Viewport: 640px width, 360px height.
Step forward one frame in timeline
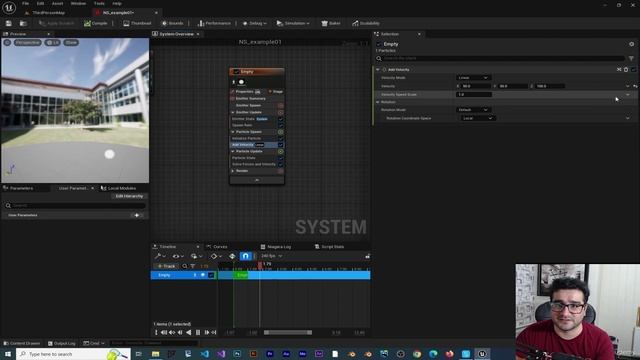(206, 333)
